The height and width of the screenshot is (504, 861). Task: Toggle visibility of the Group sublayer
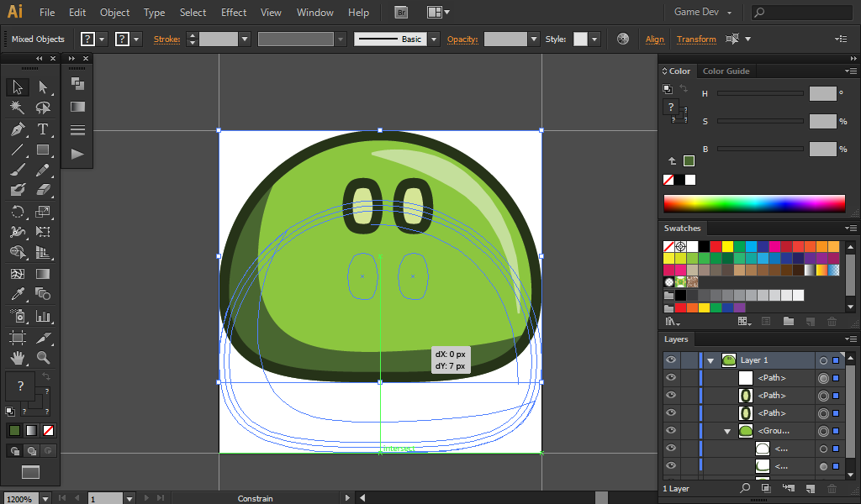[671, 431]
